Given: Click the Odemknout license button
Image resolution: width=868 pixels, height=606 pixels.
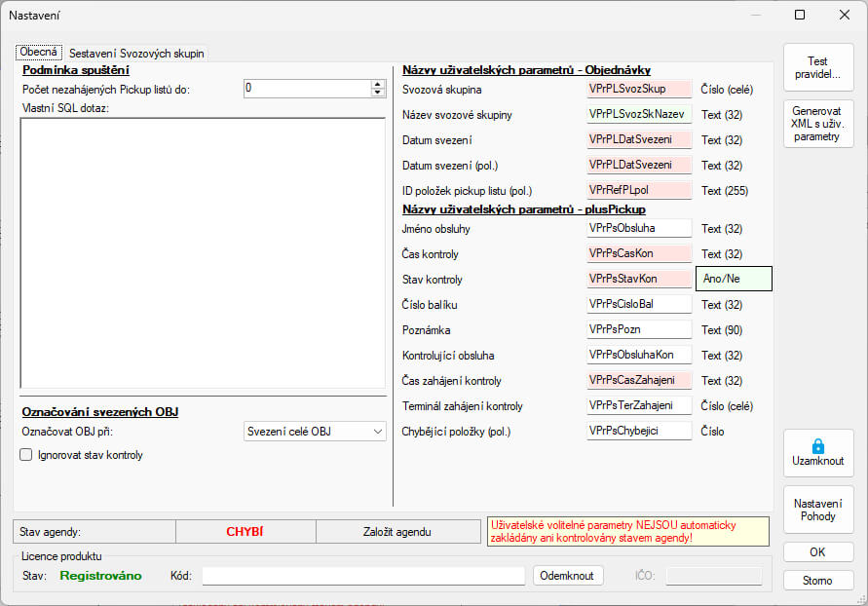Looking at the screenshot, I should point(568,576).
